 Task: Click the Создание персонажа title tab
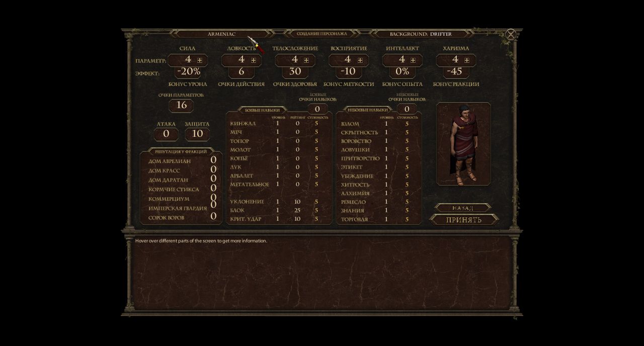tap(321, 34)
